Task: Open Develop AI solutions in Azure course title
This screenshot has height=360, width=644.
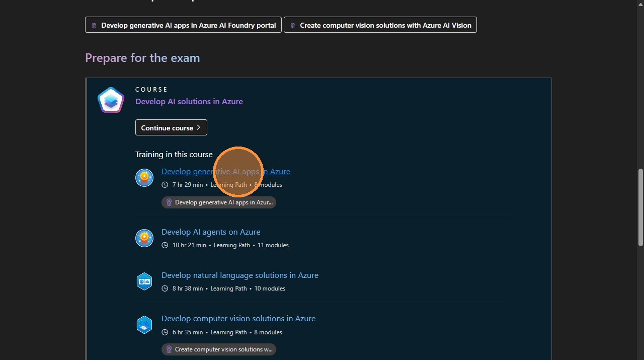Action: click(x=189, y=101)
